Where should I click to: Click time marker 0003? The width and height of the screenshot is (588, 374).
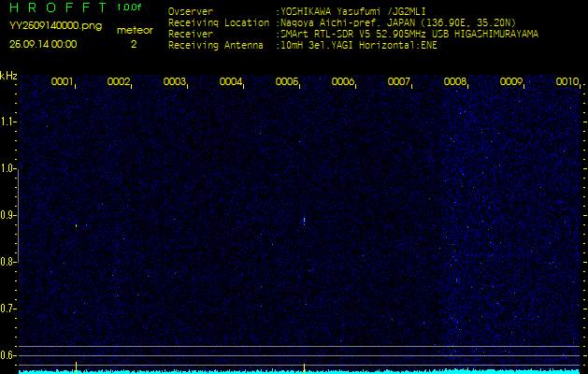coord(175,81)
